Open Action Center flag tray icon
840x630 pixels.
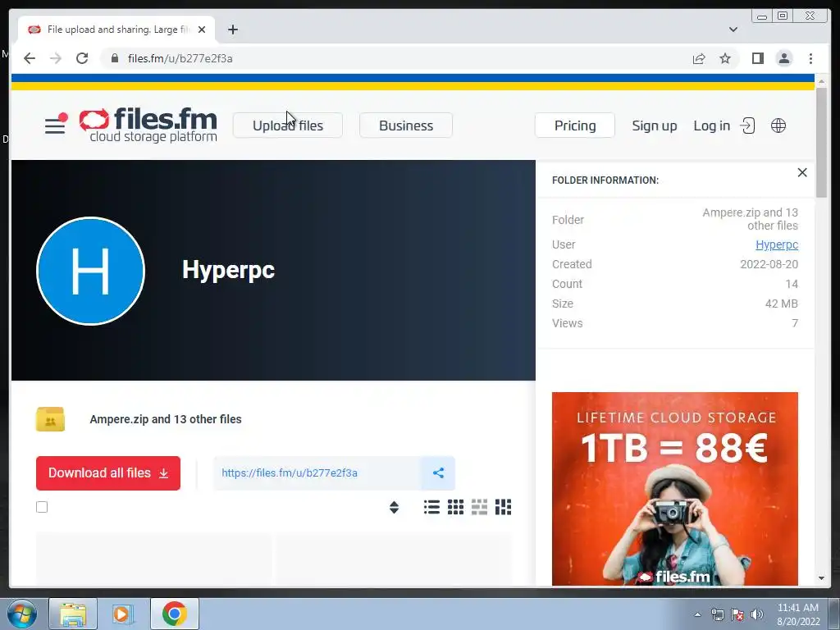[737, 614]
